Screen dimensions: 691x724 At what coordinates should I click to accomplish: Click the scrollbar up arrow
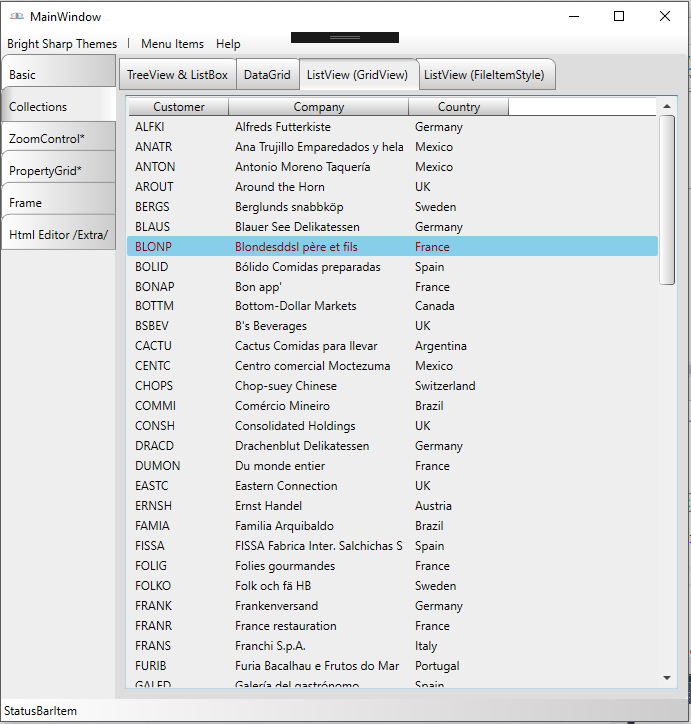point(667,106)
